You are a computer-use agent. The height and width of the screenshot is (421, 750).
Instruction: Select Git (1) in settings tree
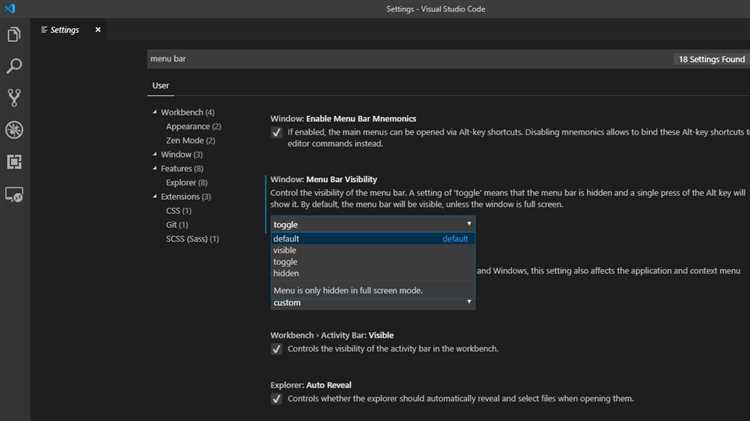point(177,224)
